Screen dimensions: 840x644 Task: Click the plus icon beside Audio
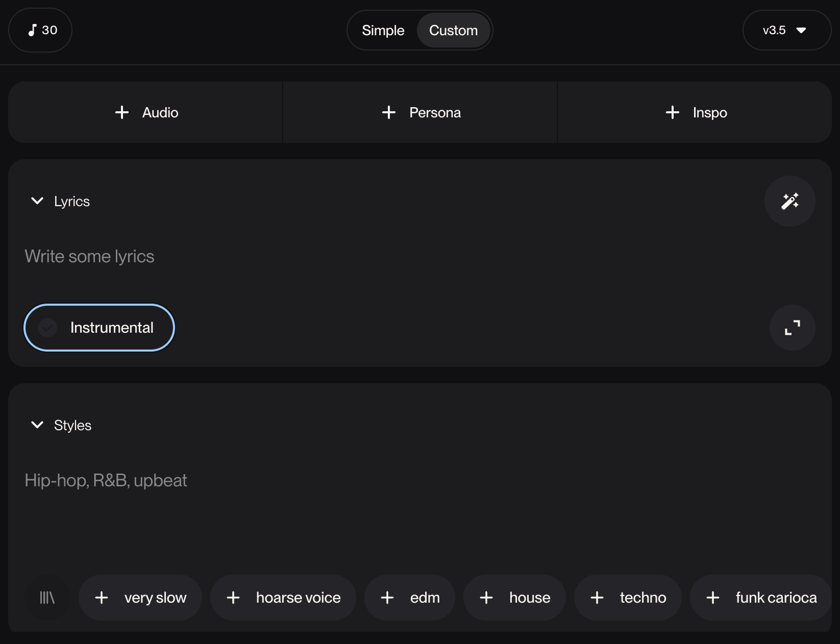[x=122, y=112]
